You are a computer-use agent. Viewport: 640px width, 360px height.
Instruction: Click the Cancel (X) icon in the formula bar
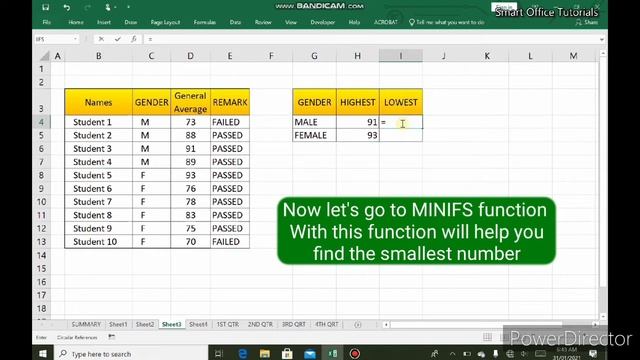(x=101, y=39)
